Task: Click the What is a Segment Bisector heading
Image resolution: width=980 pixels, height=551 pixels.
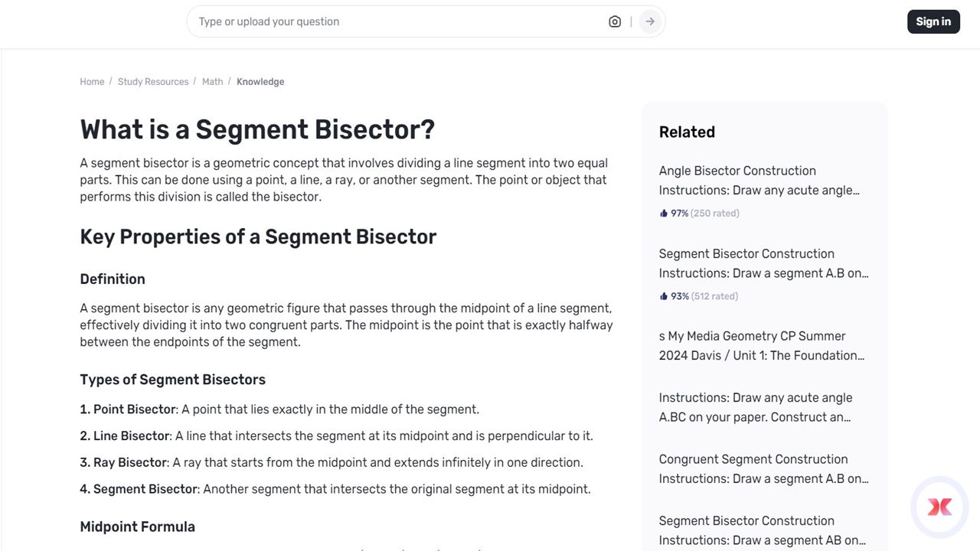Action: [x=257, y=129]
